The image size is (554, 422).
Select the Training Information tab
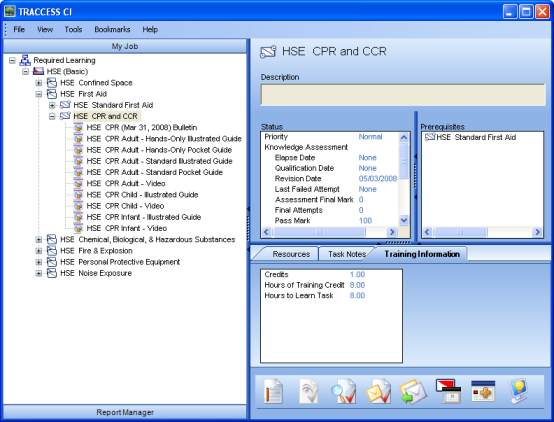point(422,254)
